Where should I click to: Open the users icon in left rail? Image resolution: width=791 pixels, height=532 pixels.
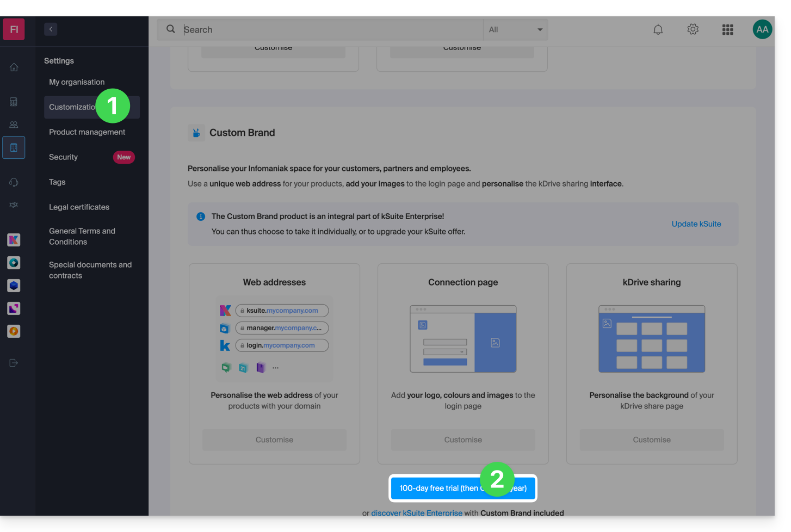pyautogui.click(x=14, y=125)
